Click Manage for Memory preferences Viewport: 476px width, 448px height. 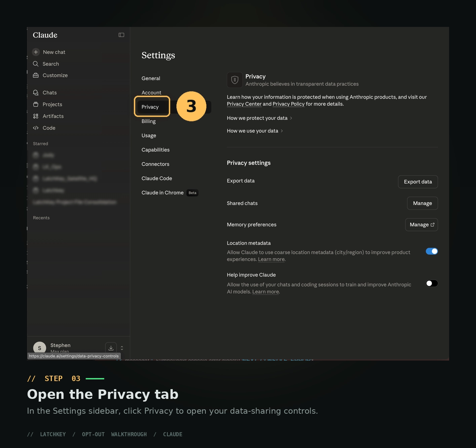[422, 225]
